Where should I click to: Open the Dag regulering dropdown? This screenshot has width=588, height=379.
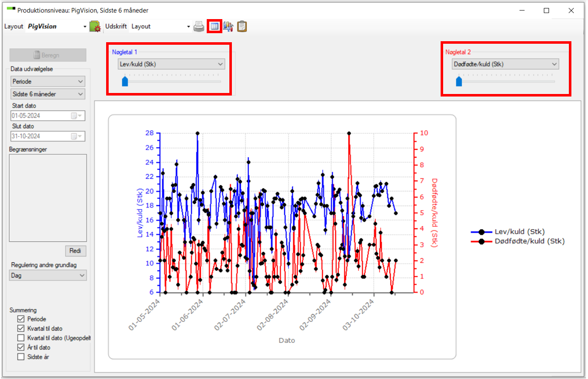[48, 275]
